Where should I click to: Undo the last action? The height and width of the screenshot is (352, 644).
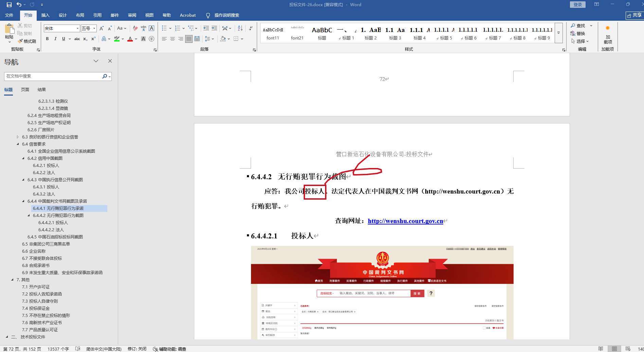click(19, 5)
